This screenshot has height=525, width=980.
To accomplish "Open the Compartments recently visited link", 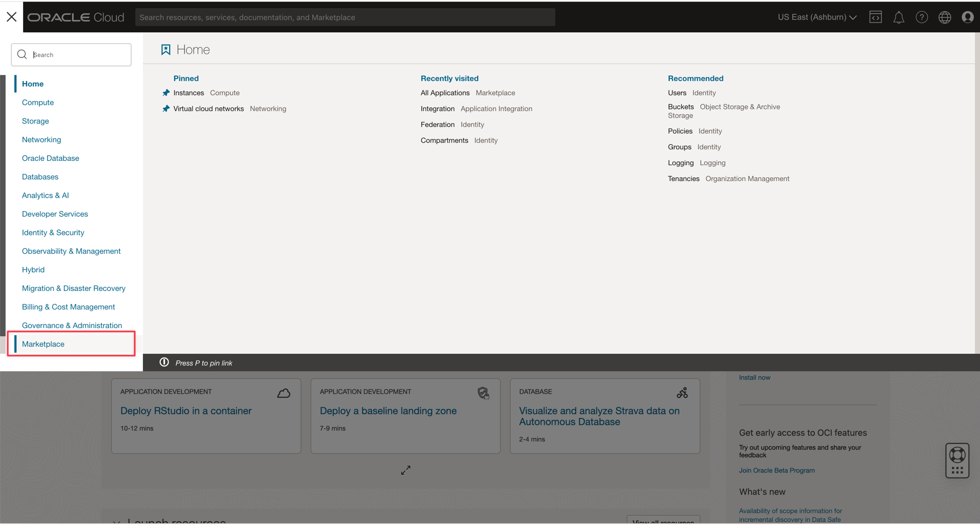I will coord(444,141).
